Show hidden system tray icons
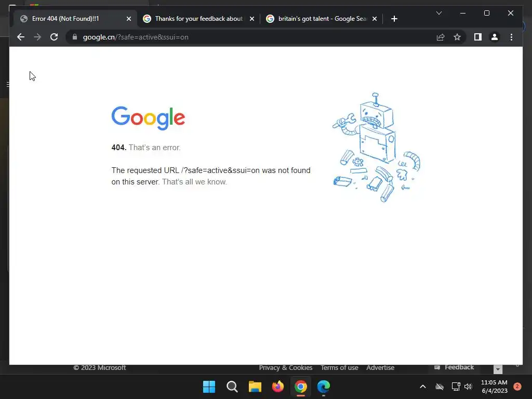The image size is (532, 399). point(423,387)
